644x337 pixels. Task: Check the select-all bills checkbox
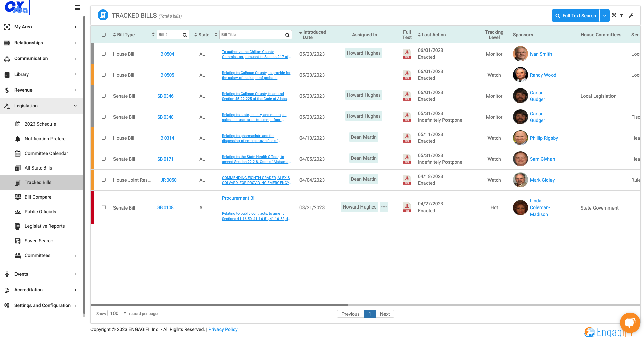pyautogui.click(x=104, y=35)
